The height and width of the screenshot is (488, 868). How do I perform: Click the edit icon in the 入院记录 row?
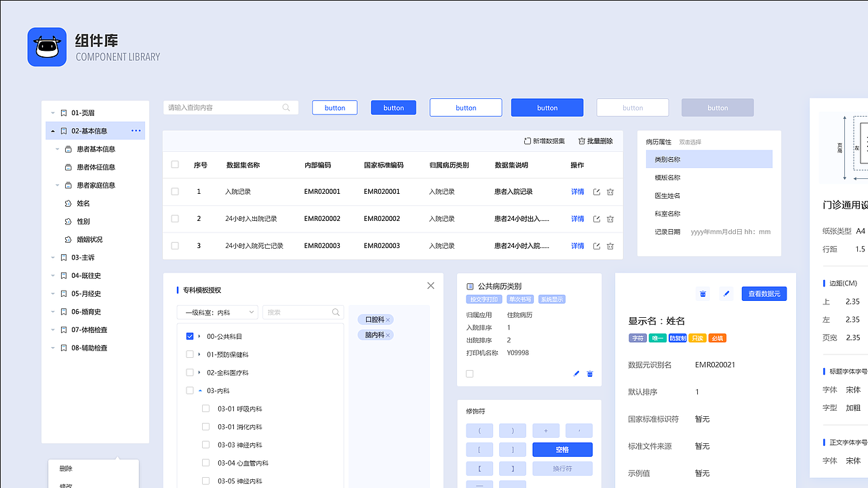point(597,192)
